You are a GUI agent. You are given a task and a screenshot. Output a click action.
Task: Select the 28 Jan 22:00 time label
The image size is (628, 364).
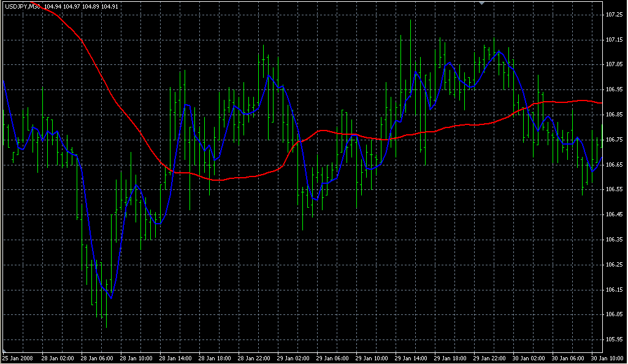[253, 358]
